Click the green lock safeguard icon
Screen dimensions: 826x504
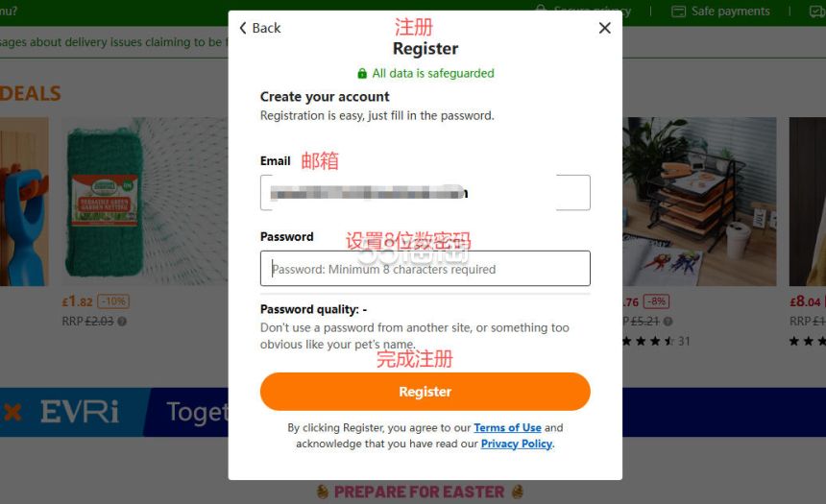point(362,74)
